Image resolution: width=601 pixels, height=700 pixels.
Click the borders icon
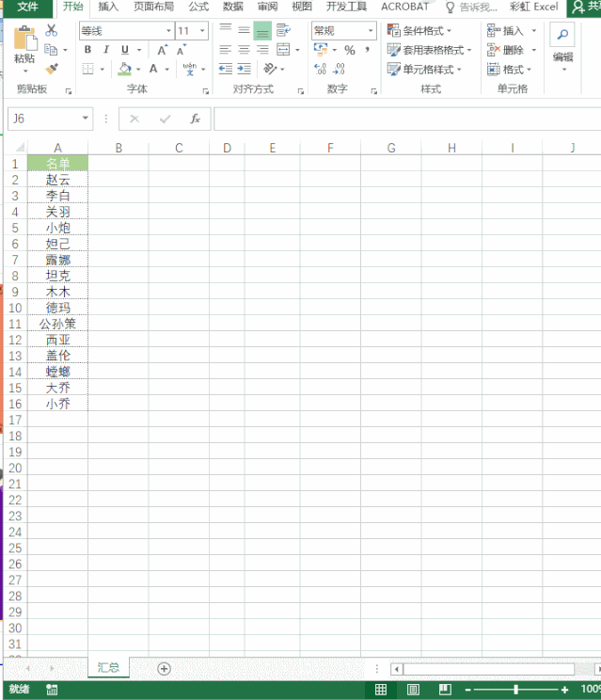87,69
